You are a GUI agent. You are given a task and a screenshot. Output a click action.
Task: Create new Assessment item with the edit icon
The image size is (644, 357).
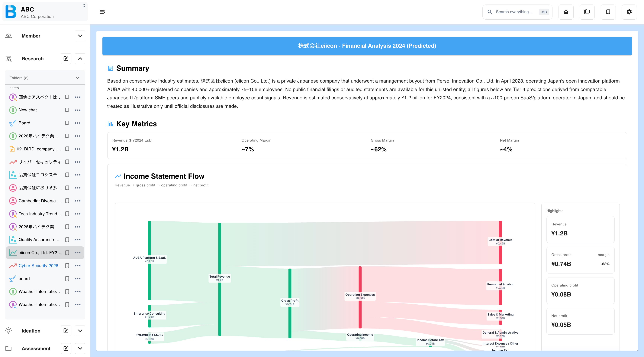click(66, 349)
